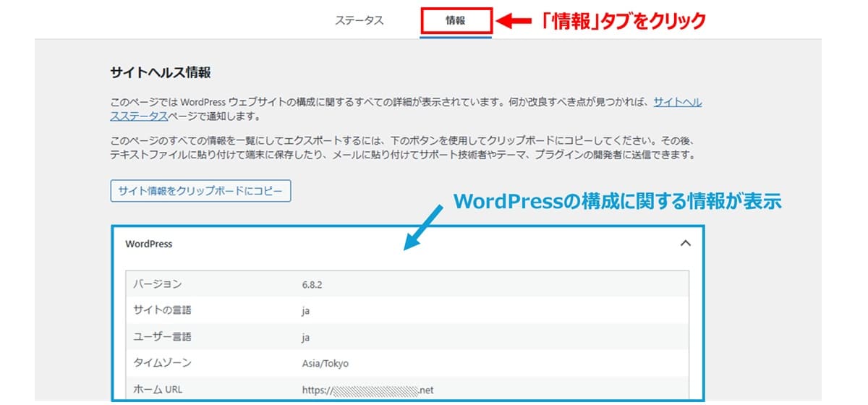868x405 pixels.
Task: Collapse the WordPress section chevron
Action: (686, 244)
